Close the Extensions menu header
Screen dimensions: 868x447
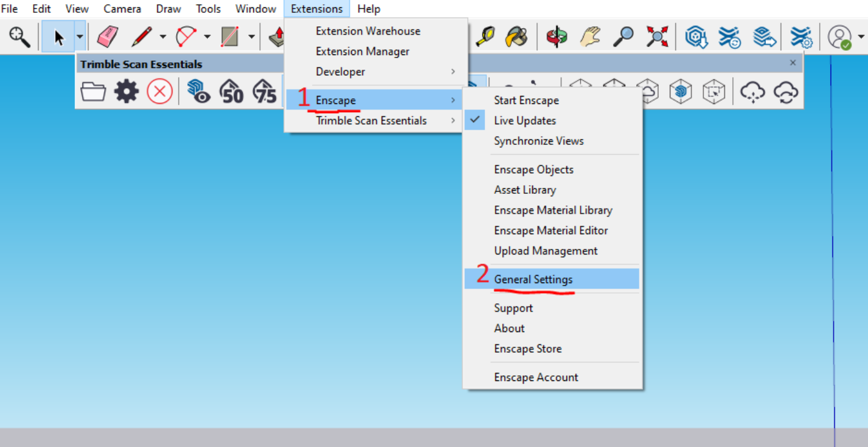click(317, 9)
